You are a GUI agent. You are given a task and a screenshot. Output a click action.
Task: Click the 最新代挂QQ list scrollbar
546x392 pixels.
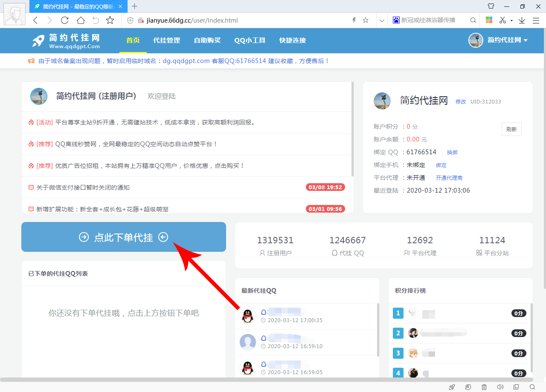click(x=378, y=330)
